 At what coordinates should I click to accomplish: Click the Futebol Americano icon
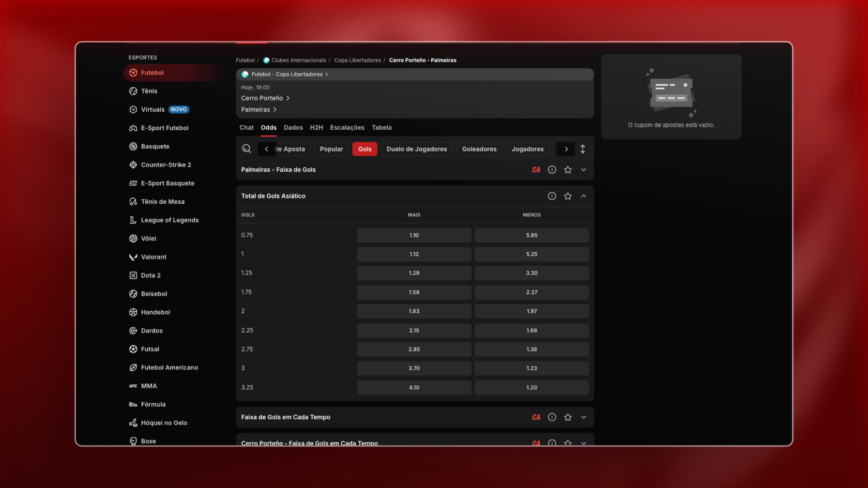[133, 368]
